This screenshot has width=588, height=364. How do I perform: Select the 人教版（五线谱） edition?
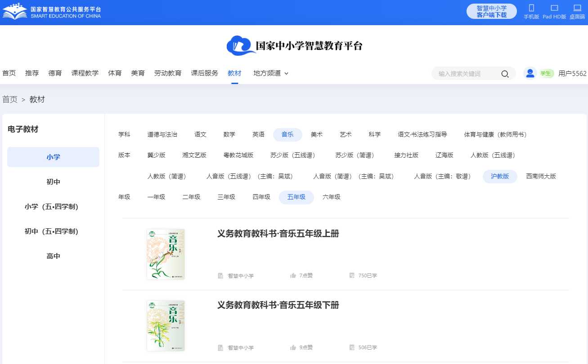[494, 155]
